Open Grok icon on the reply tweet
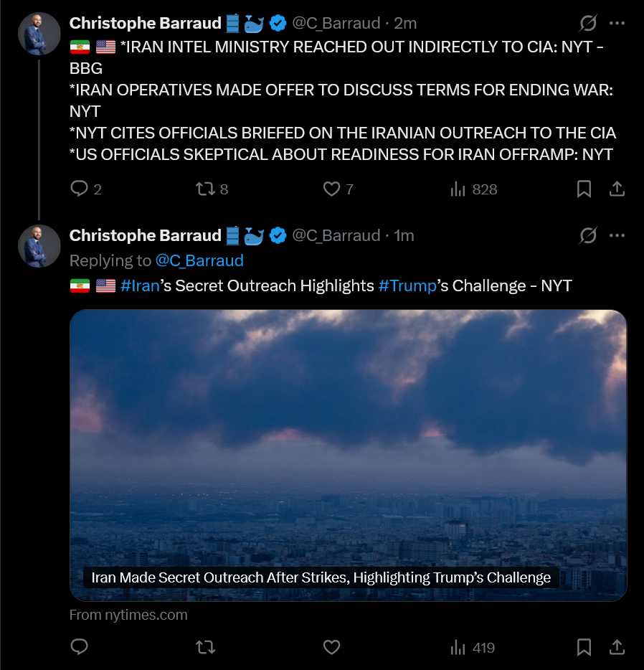Image resolution: width=644 pixels, height=670 pixels. pyautogui.click(x=587, y=236)
